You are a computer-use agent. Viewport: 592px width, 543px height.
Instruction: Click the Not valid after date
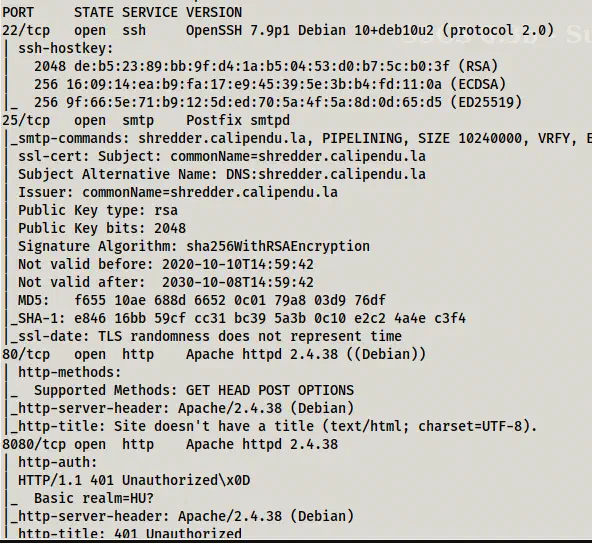pyautogui.click(x=238, y=282)
